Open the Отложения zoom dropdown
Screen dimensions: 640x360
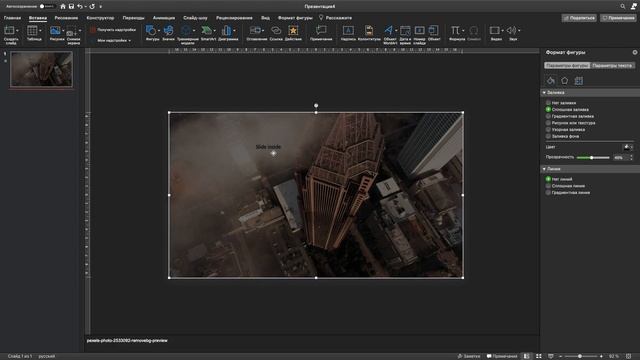point(263,31)
